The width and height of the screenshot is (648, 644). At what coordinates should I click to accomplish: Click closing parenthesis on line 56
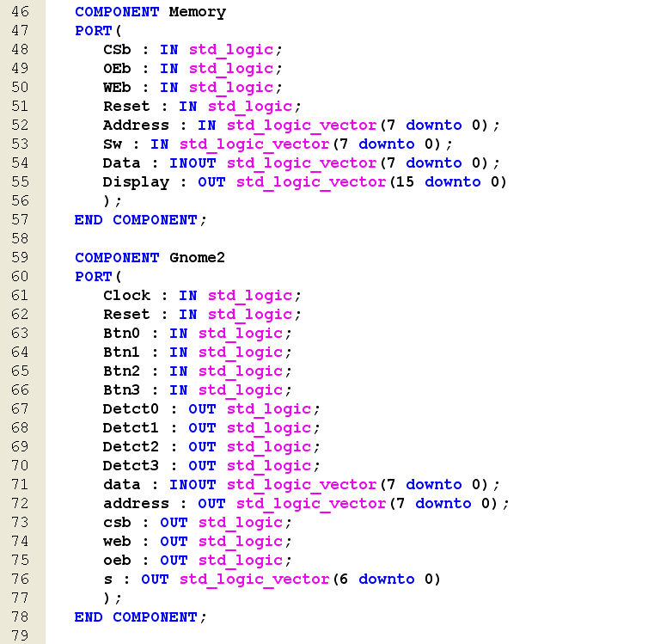[x=107, y=201]
